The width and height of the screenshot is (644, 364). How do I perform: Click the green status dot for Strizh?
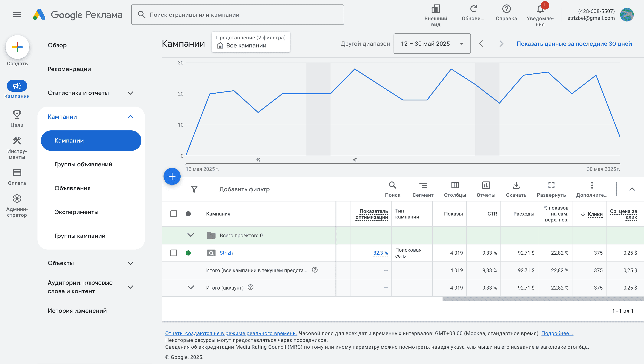[x=188, y=253]
